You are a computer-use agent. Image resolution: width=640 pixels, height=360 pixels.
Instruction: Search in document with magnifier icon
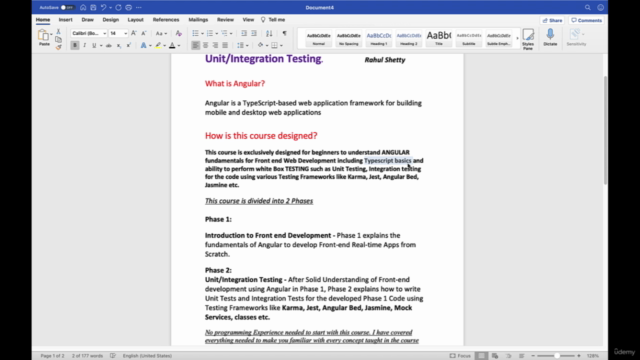pos(588,7)
